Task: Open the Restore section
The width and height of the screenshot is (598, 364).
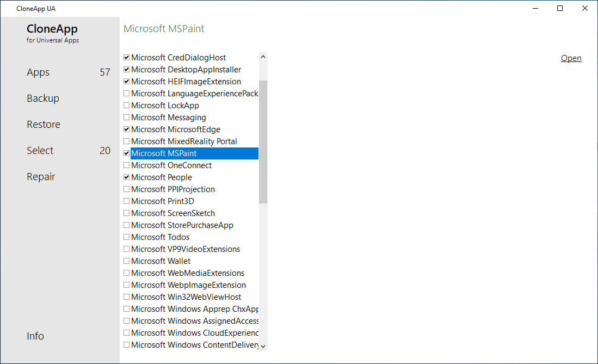Action: pos(44,125)
